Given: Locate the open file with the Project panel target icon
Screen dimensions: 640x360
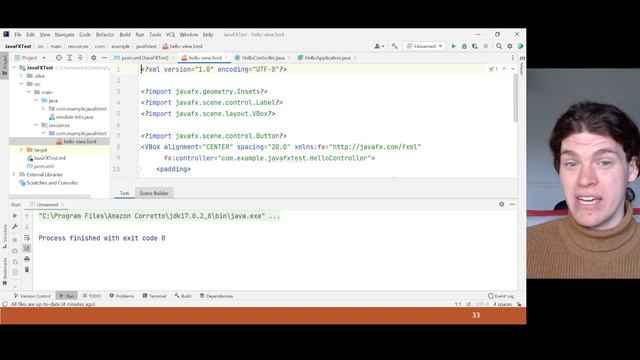Looking at the screenshot, I should (59, 58).
